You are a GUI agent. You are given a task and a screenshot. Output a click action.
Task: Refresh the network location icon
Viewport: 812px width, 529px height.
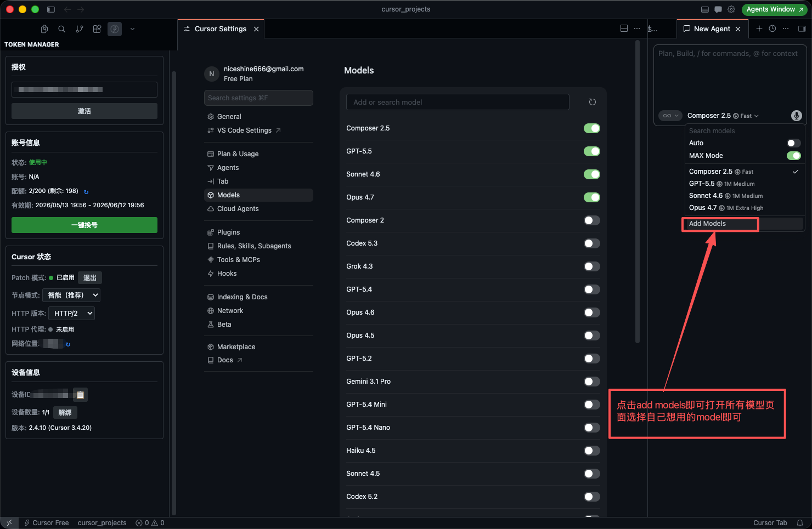68,344
